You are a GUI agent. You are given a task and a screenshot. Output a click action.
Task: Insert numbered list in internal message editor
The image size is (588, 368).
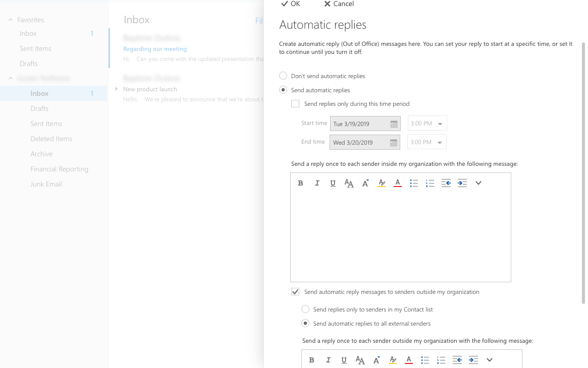pyautogui.click(x=430, y=183)
